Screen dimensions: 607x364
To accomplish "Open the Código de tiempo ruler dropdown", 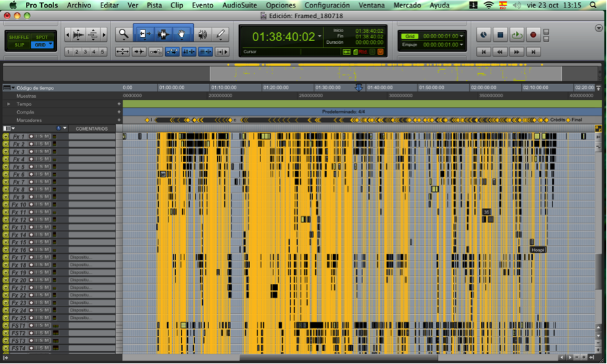I will [12, 88].
